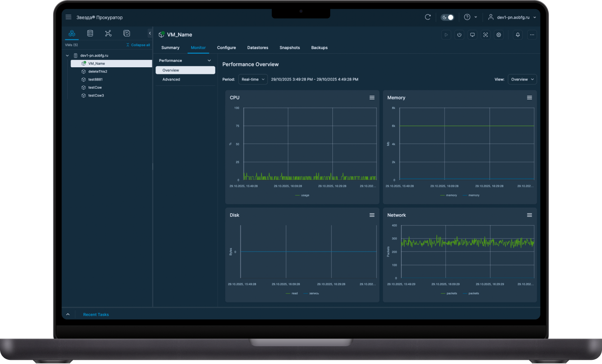Take a snapshot using the capture icon
This screenshot has height=364, width=602.
pyautogui.click(x=486, y=35)
